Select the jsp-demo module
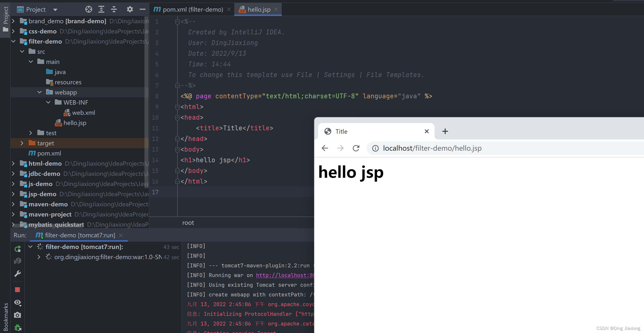Viewport: 644px width, 333px height. click(42, 194)
